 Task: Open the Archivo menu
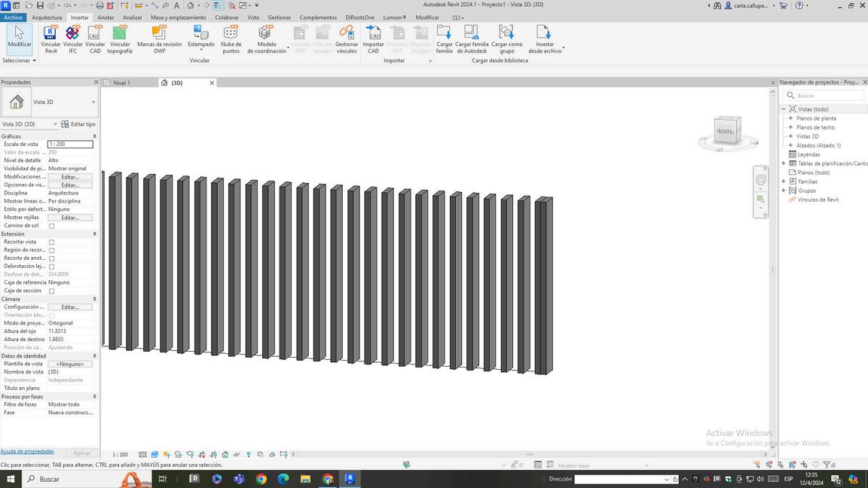click(14, 18)
